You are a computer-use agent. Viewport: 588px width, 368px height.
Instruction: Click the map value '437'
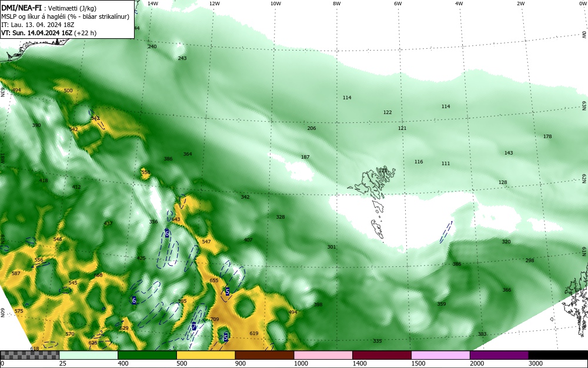108,223
